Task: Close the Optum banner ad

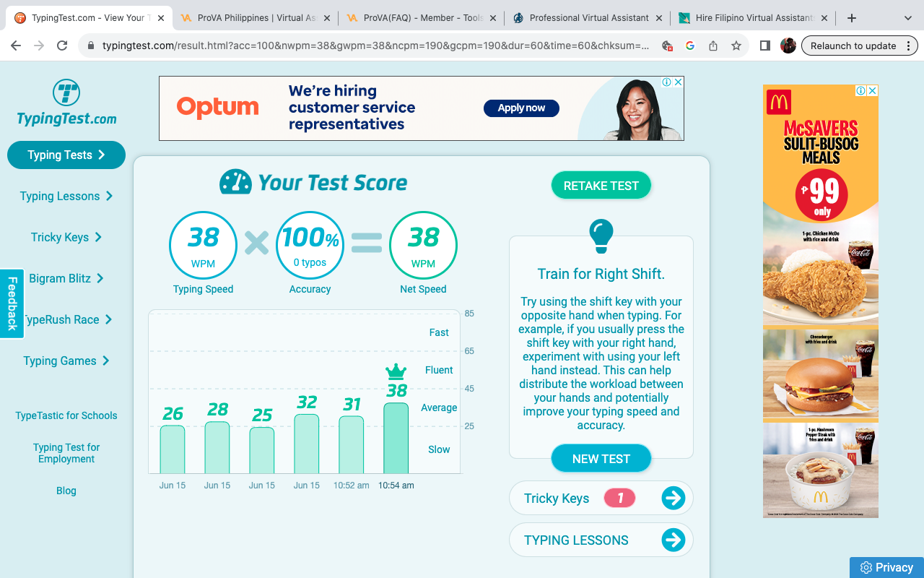Action: [x=678, y=82]
